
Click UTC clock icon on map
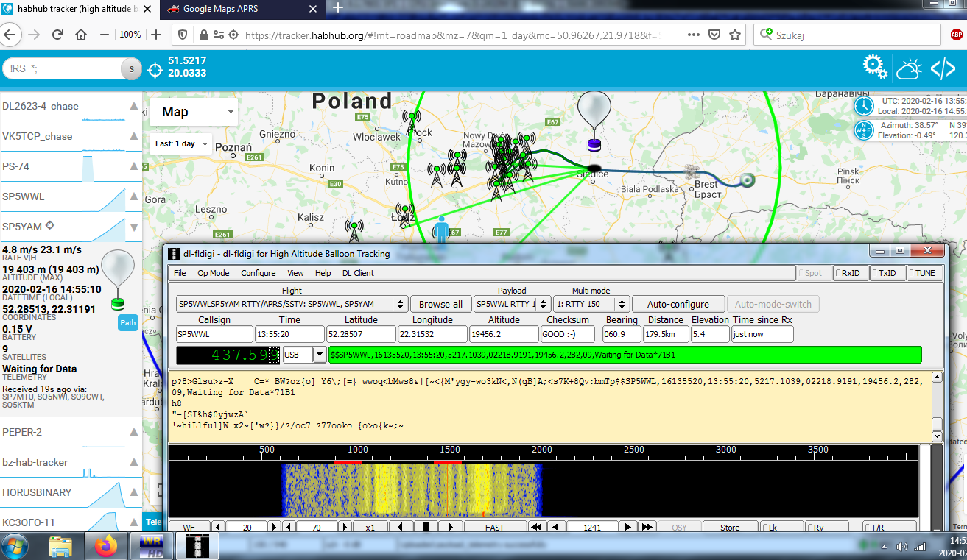863,105
